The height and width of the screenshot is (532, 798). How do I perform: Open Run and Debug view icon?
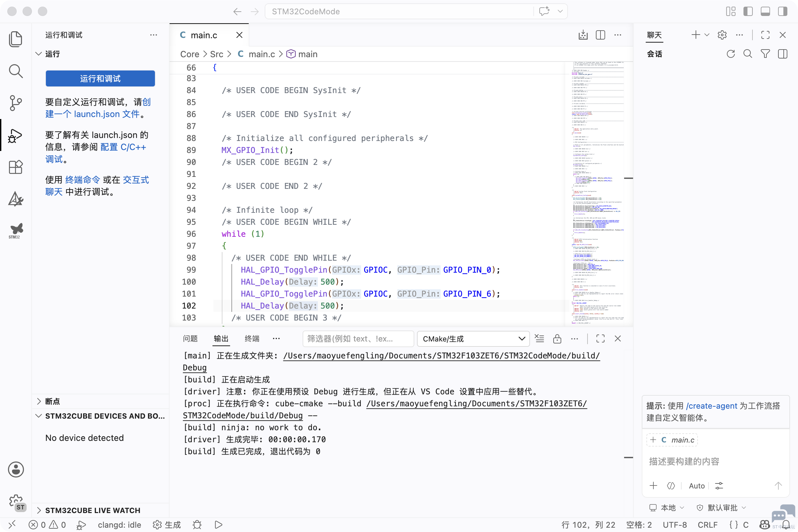[x=16, y=136]
